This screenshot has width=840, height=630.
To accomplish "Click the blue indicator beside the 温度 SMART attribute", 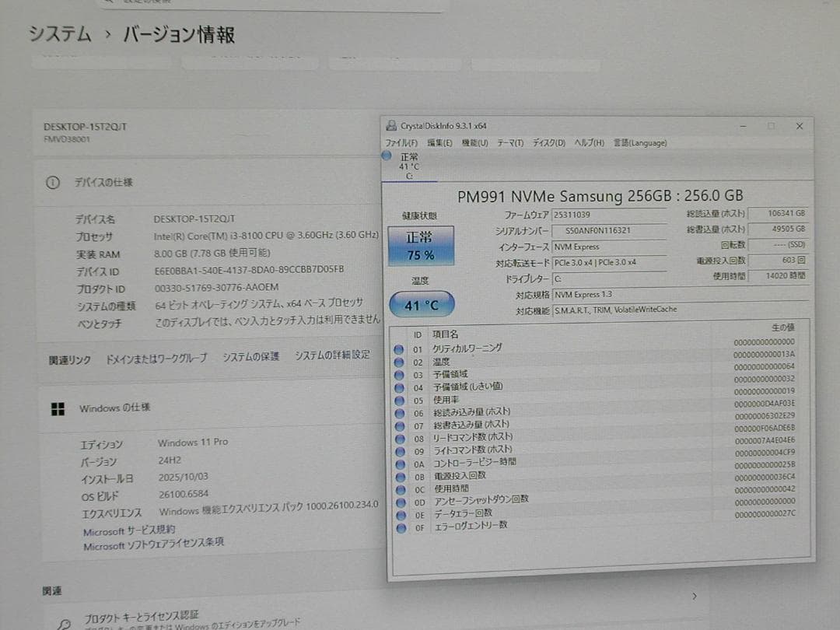I will coord(400,361).
